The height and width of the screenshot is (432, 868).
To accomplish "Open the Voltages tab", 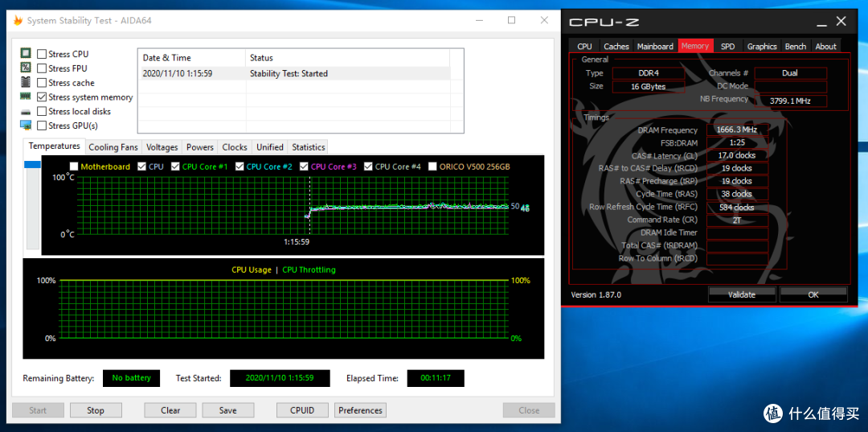I will [162, 147].
